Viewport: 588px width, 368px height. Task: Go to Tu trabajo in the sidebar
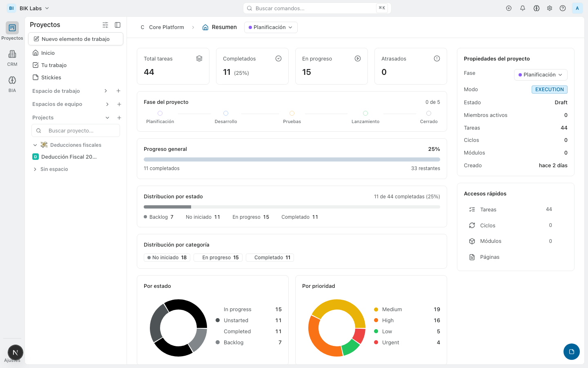(x=54, y=65)
